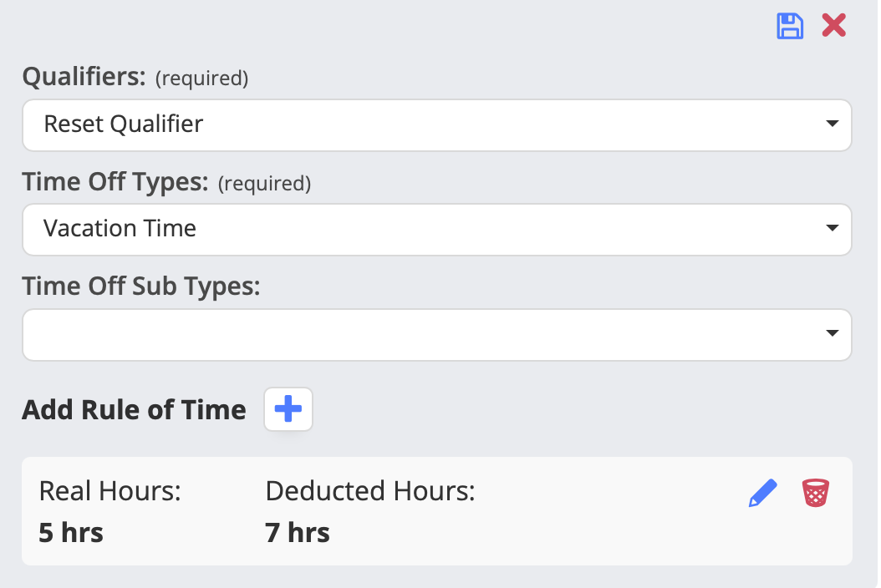Expand the Qualifiers dropdown arrow

point(833,124)
